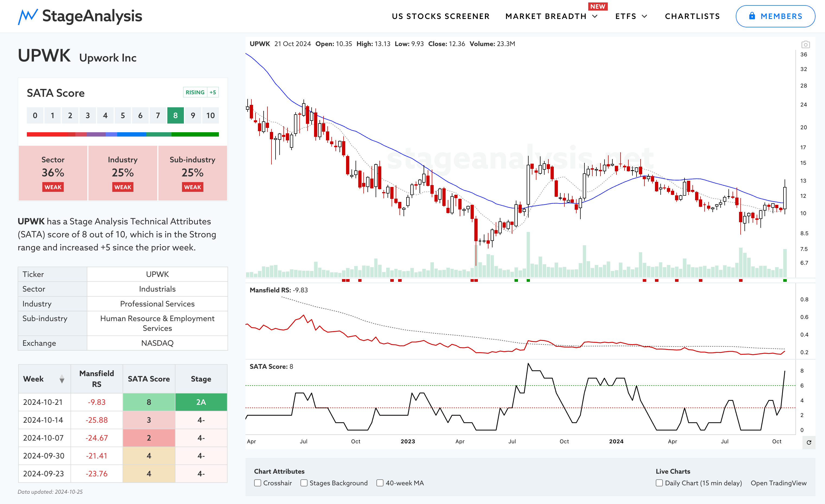Click the lock icon in the Members button
825x504 pixels.
coord(752,16)
